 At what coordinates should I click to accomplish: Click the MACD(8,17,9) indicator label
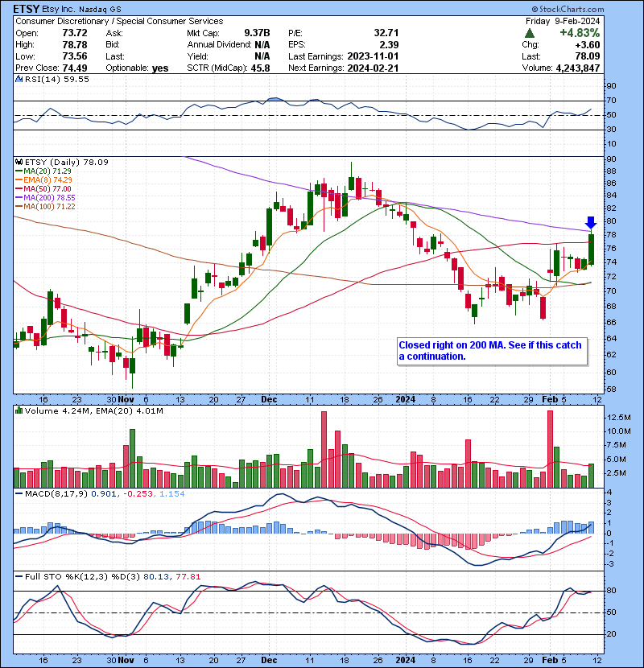click(x=56, y=494)
